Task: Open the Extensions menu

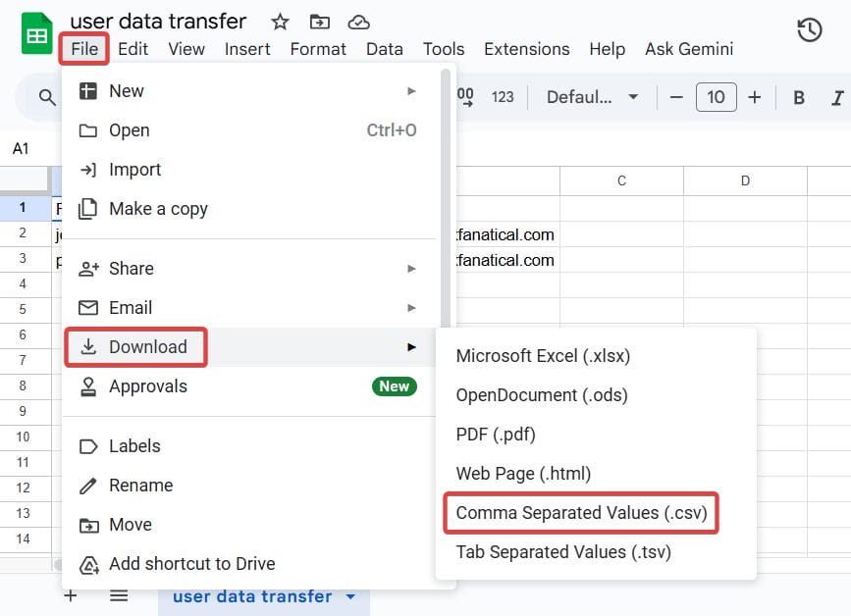Action: [x=526, y=48]
